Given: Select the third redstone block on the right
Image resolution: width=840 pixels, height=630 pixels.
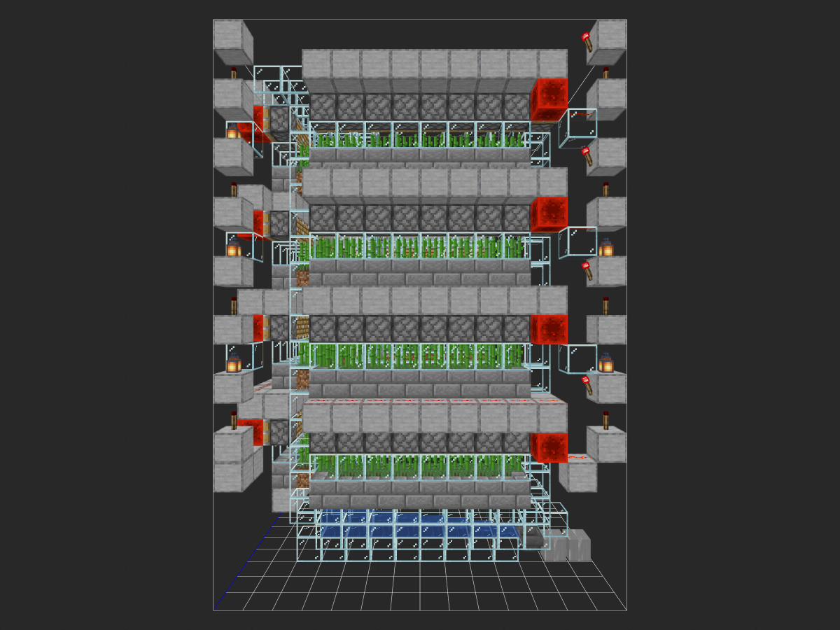Looking at the screenshot, I should pyautogui.click(x=549, y=330).
